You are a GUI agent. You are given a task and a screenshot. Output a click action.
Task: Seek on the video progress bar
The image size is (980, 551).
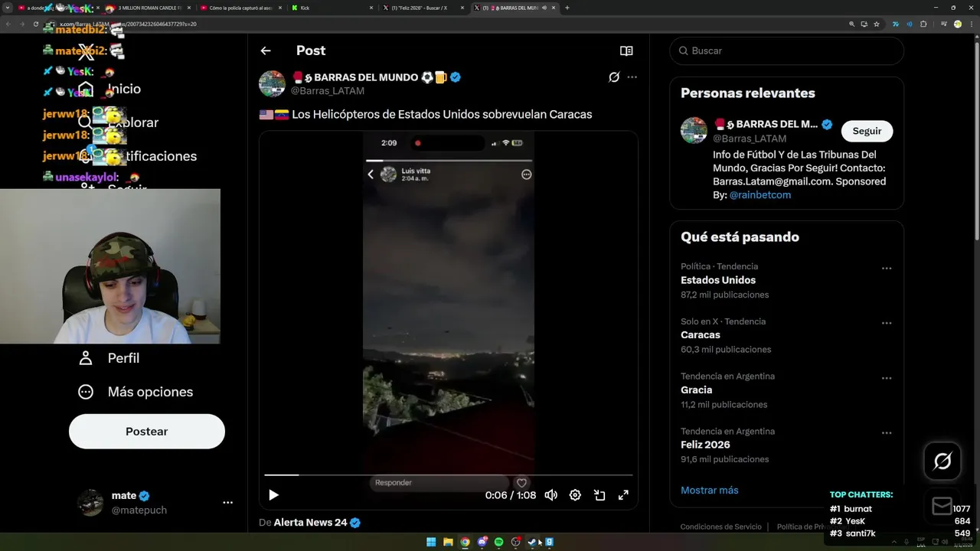pyautogui.click(x=449, y=475)
